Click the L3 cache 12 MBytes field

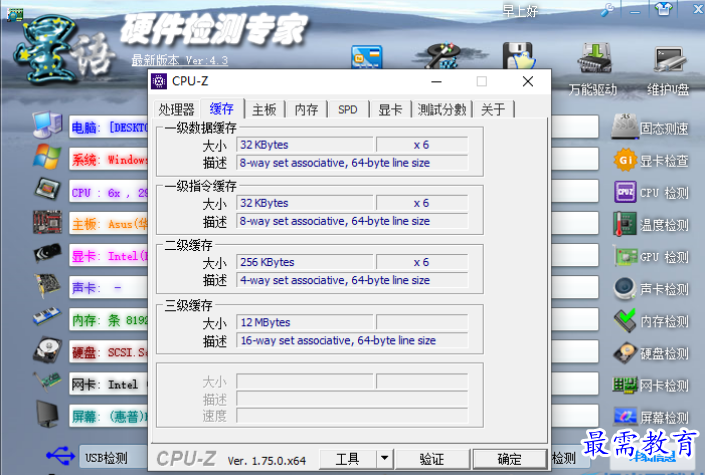click(x=305, y=322)
